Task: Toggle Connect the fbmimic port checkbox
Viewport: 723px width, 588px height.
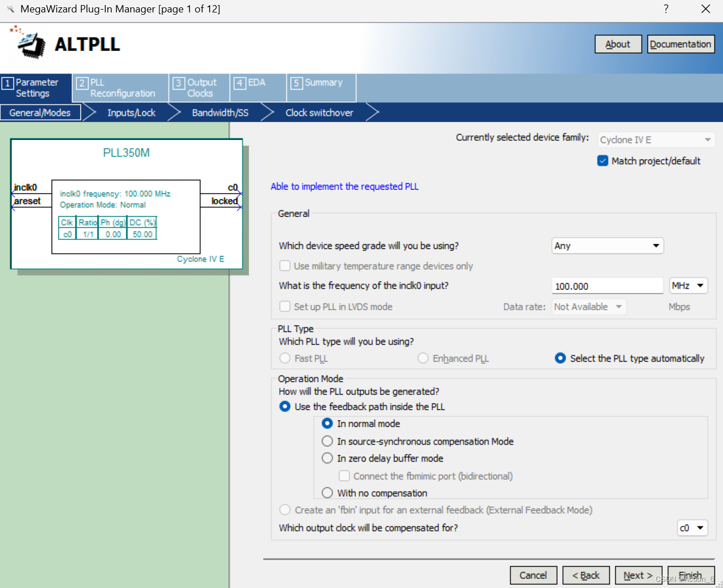Action: (x=344, y=476)
